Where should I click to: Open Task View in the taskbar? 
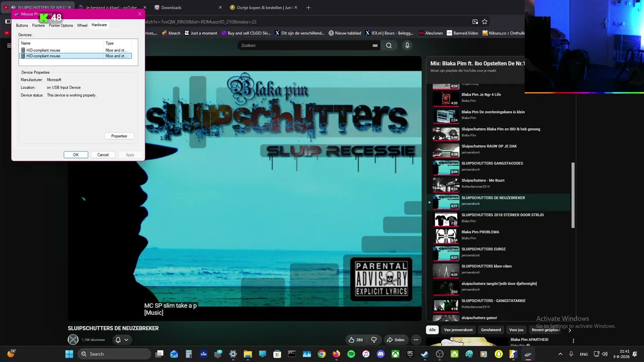159,354
